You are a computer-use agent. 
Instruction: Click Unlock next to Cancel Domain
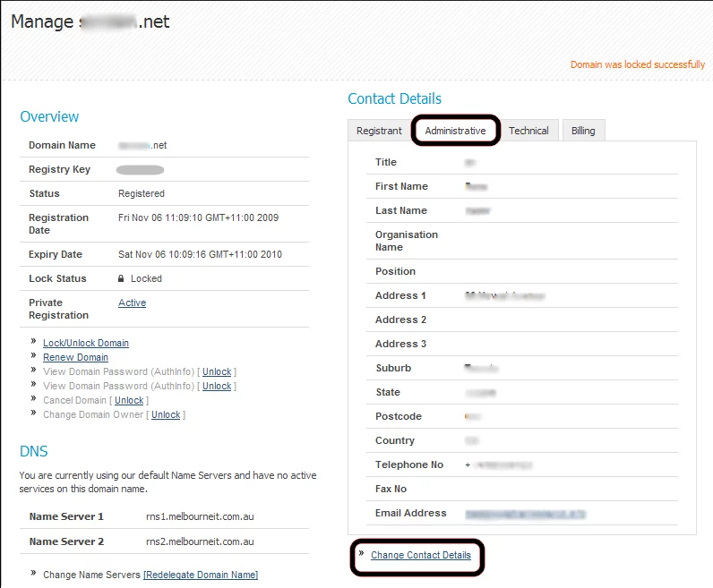(129, 400)
